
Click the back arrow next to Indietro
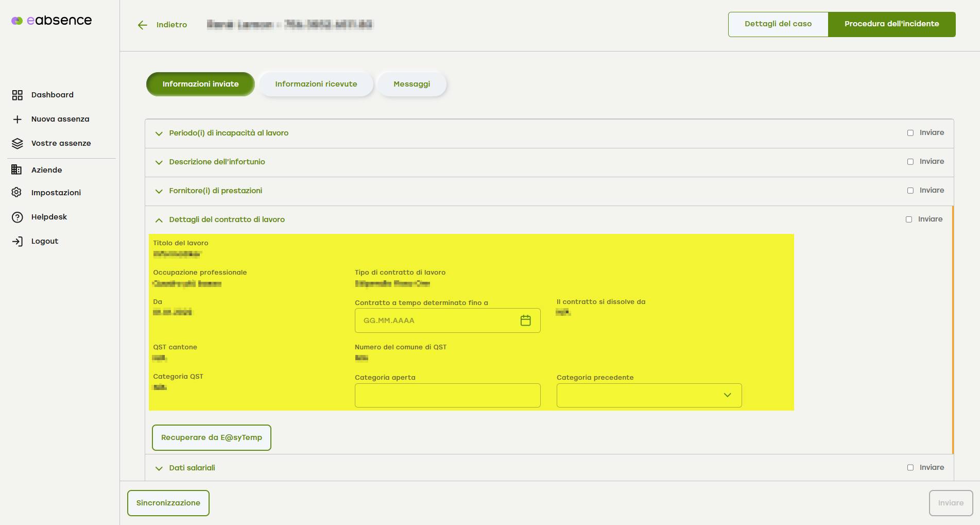pyautogui.click(x=143, y=25)
